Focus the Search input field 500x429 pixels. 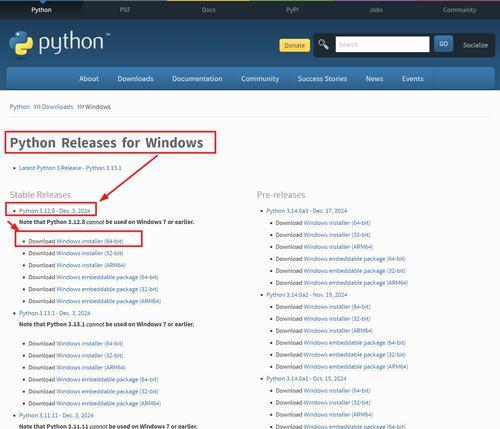click(x=382, y=44)
